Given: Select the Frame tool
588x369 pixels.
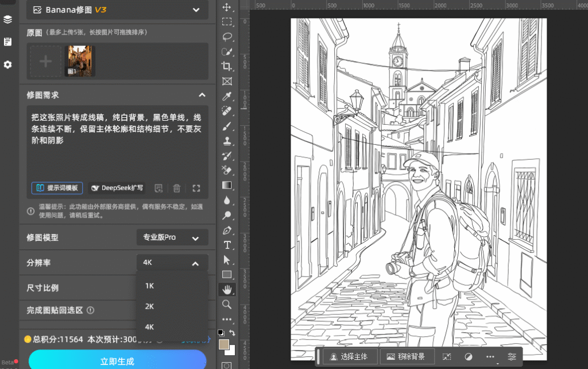Looking at the screenshot, I should [x=226, y=82].
